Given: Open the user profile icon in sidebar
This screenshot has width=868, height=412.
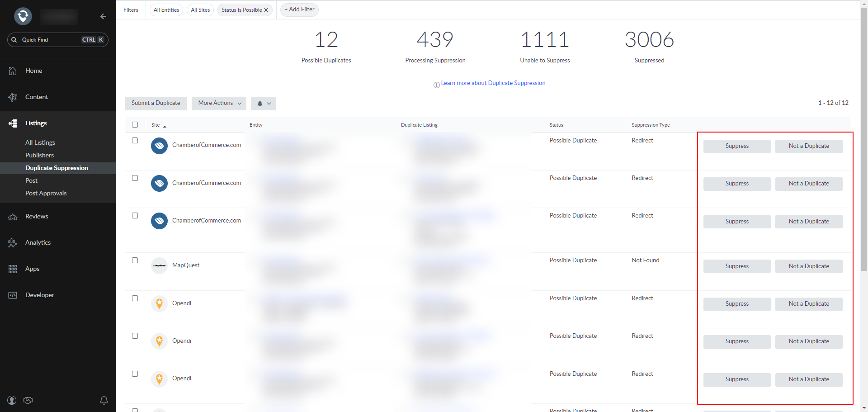Looking at the screenshot, I should coord(12,400).
